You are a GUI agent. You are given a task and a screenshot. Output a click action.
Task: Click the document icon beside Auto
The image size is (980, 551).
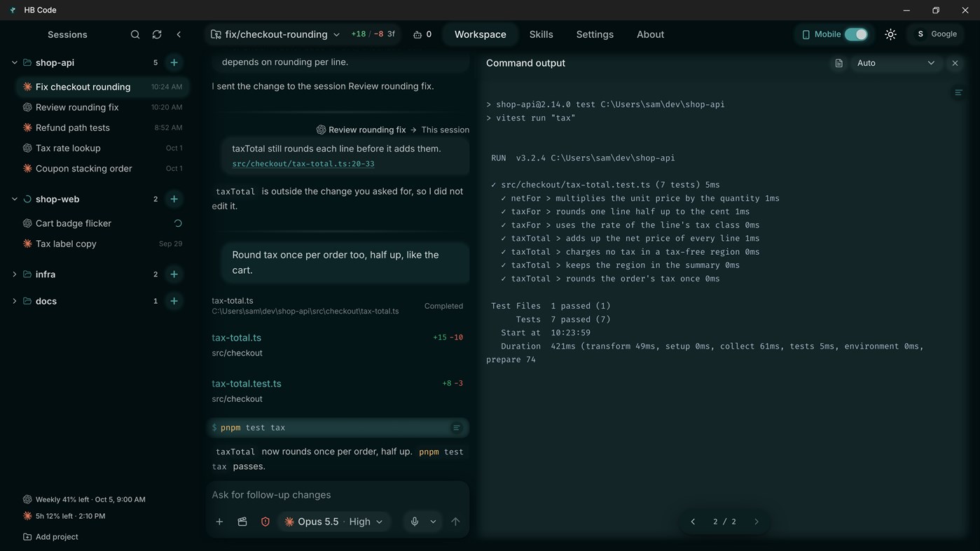tap(838, 63)
